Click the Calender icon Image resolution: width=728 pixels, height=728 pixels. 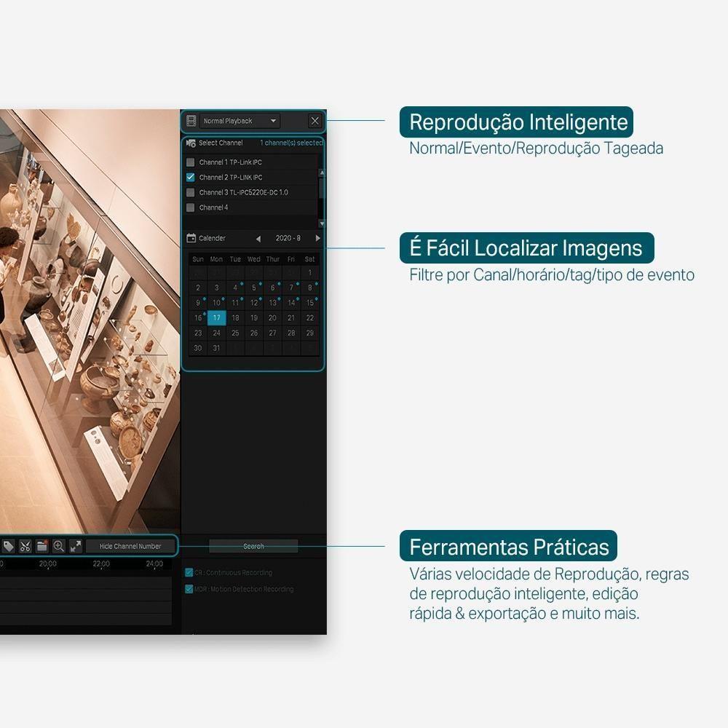pyautogui.click(x=191, y=238)
